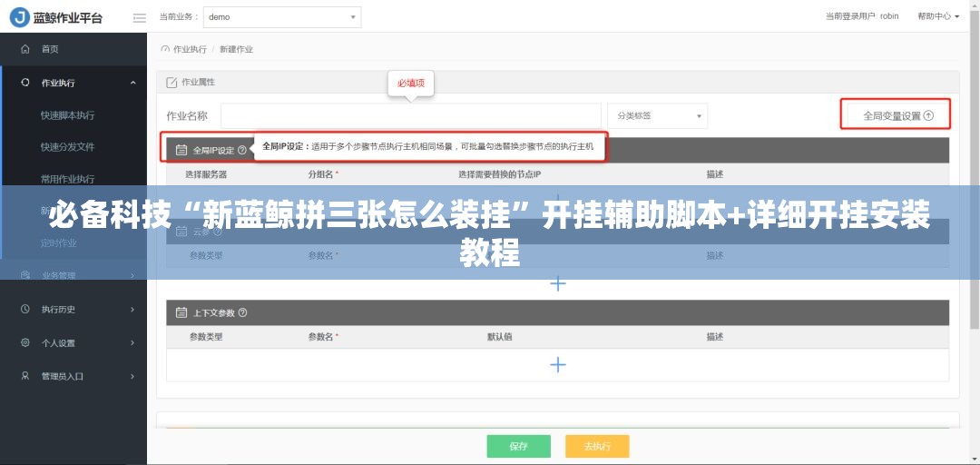Viewport: 980px width, 465px height.
Task: Click the 默认值 column header
Action: tap(499, 337)
